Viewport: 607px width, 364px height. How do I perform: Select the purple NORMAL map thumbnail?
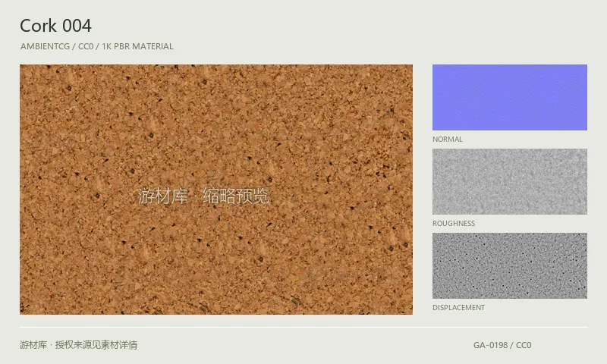coord(509,97)
